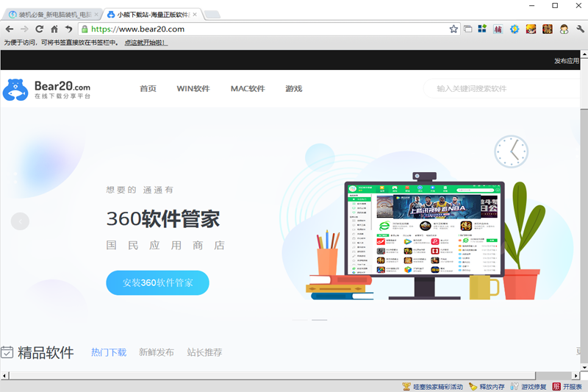Click the red 辅 extension icon
Image resolution: width=588 pixels, height=392 pixels.
(498, 29)
